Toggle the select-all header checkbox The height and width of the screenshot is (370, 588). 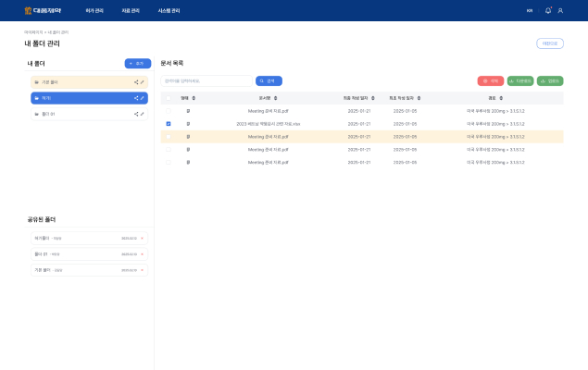[x=168, y=97]
